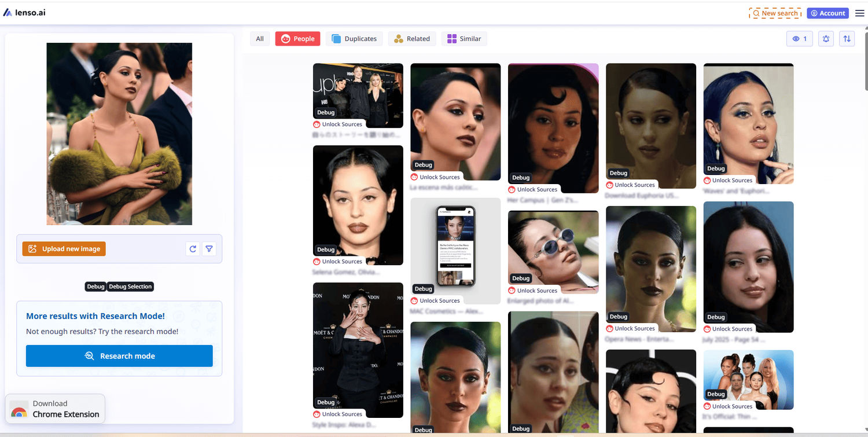Activate Research mode

[x=119, y=355]
